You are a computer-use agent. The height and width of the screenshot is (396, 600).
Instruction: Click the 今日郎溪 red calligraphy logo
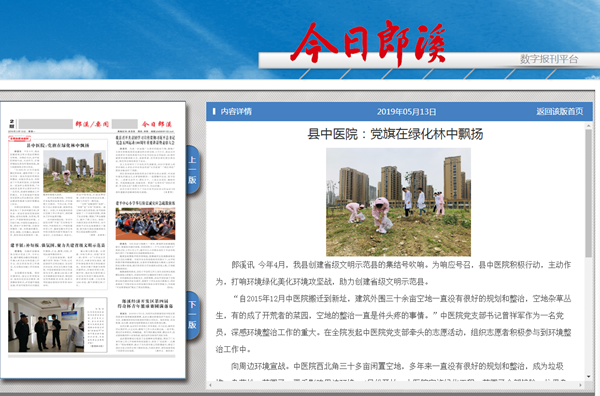pos(368,43)
